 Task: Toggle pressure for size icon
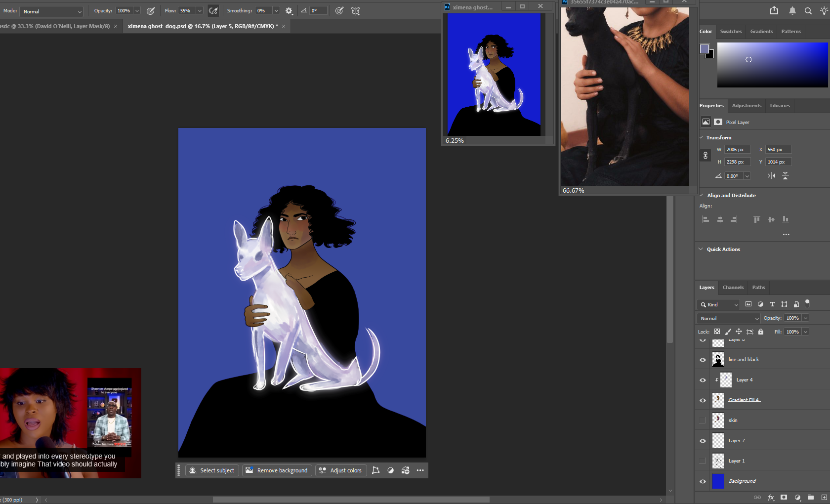point(339,11)
